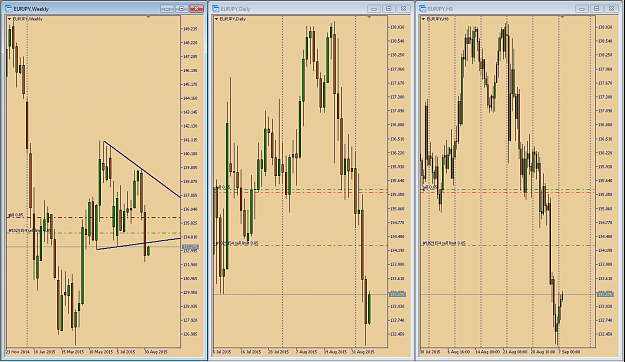Click the 23 Nov 2014 date on Weekly axis

click(x=18, y=352)
